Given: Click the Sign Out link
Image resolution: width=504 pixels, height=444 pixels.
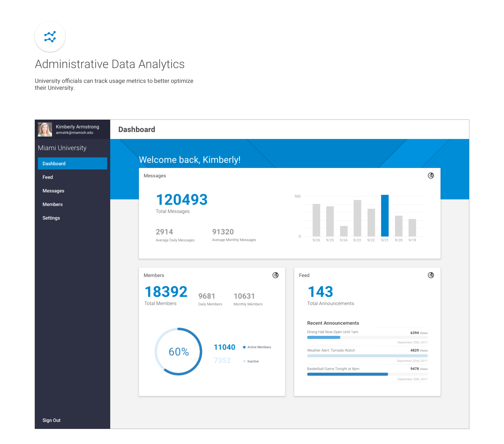Looking at the screenshot, I should click(x=51, y=420).
